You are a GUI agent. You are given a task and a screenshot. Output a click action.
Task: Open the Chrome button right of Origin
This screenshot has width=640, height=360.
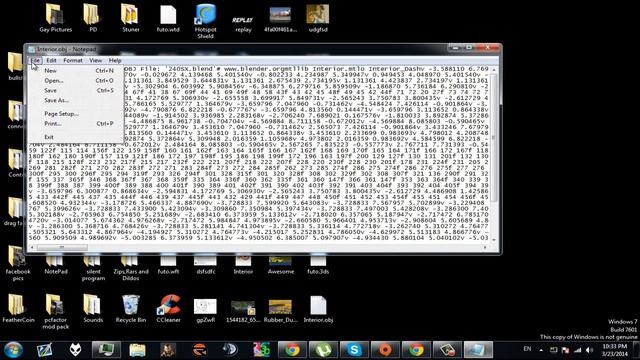point(416,350)
